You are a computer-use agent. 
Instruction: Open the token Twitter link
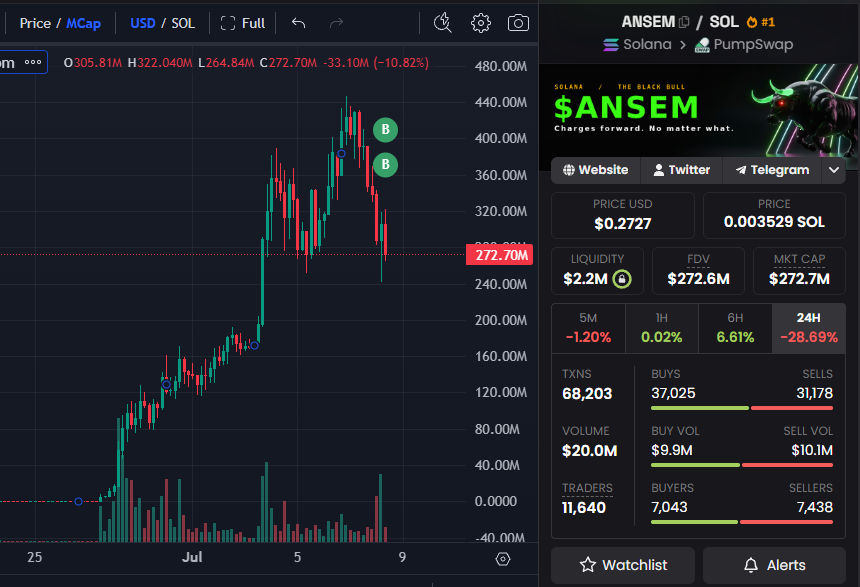point(682,170)
